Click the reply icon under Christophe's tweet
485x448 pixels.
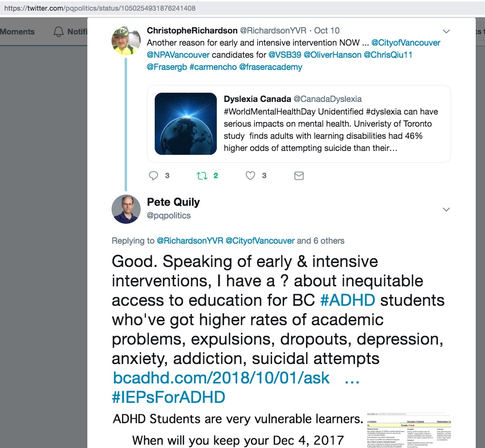click(154, 176)
